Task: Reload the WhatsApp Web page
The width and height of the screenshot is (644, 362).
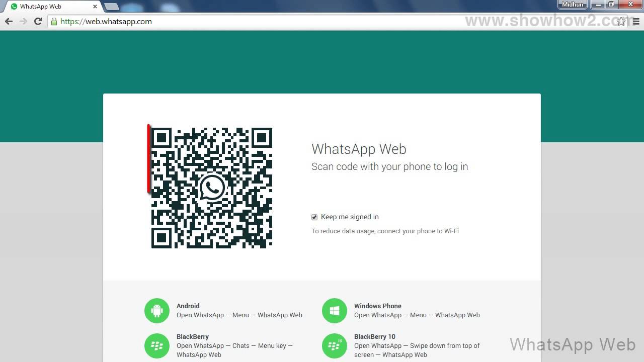Action: 38,22
